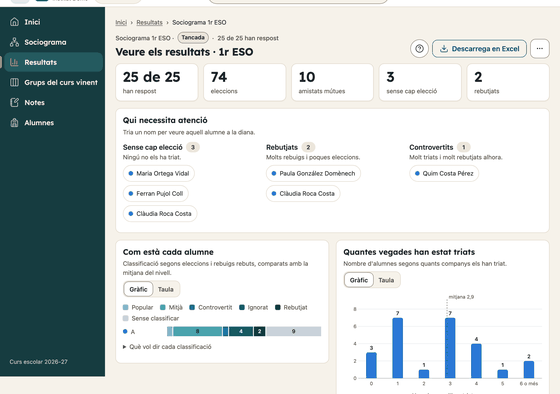560x394 pixels.
Task: Open the Alumnes icon in sidebar
Action: [x=14, y=123]
